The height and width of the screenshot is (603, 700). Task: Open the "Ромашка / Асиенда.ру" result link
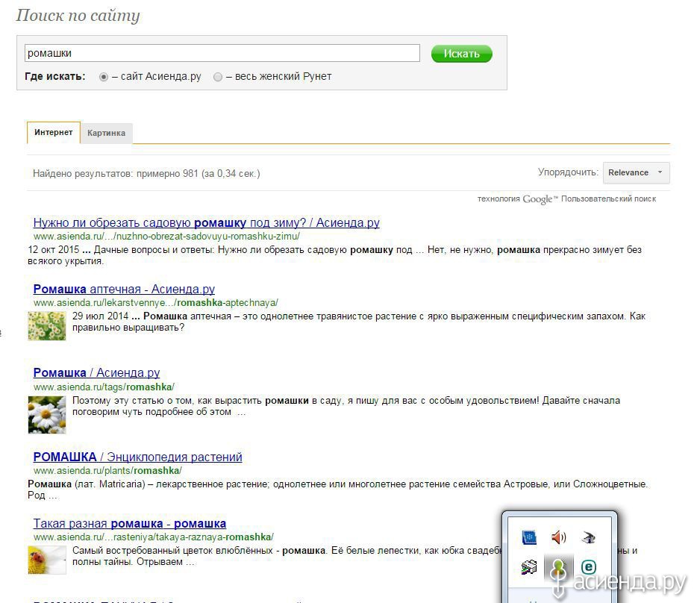pos(96,372)
